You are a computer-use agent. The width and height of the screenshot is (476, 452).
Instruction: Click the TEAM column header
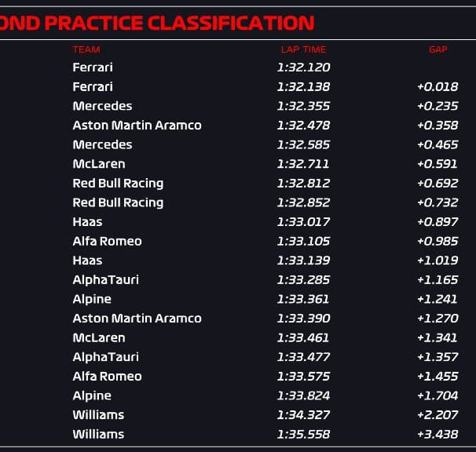coord(86,49)
